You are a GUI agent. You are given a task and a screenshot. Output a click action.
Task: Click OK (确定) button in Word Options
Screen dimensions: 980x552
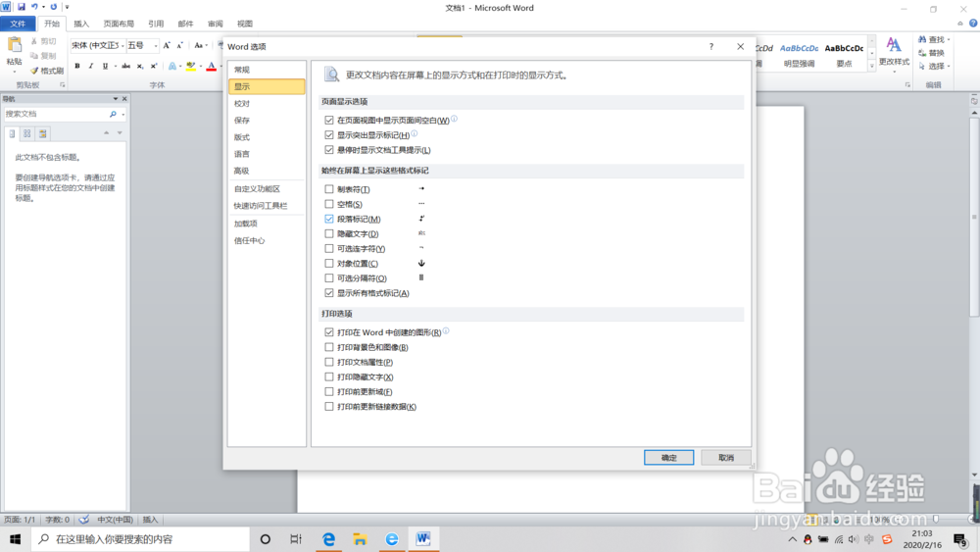click(x=668, y=458)
